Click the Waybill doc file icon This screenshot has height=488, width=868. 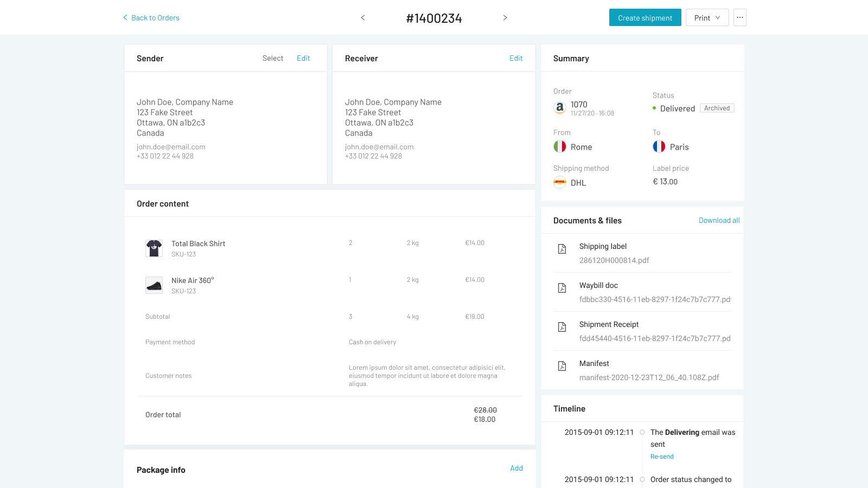click(562, 288)
